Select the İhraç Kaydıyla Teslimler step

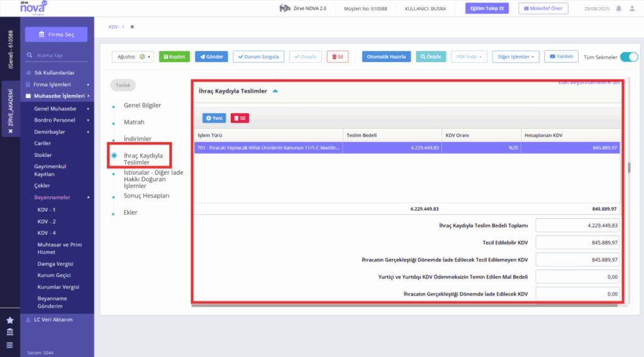(143, 159)
